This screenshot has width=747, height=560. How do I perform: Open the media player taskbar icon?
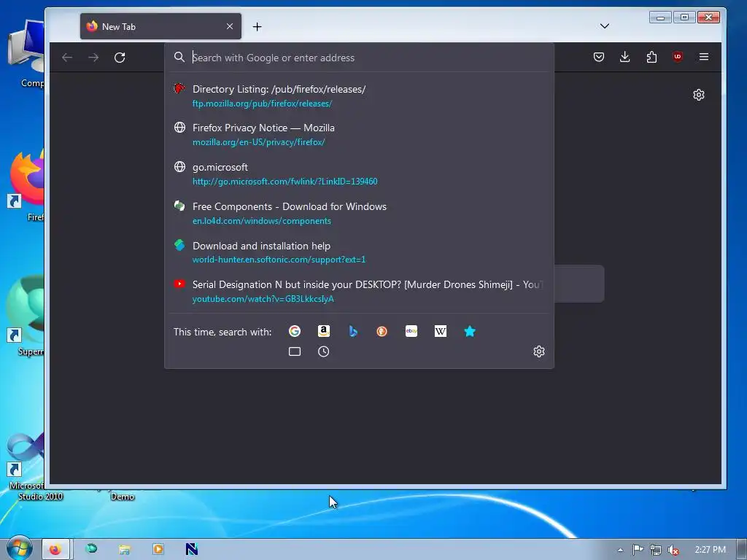point(158,550)
